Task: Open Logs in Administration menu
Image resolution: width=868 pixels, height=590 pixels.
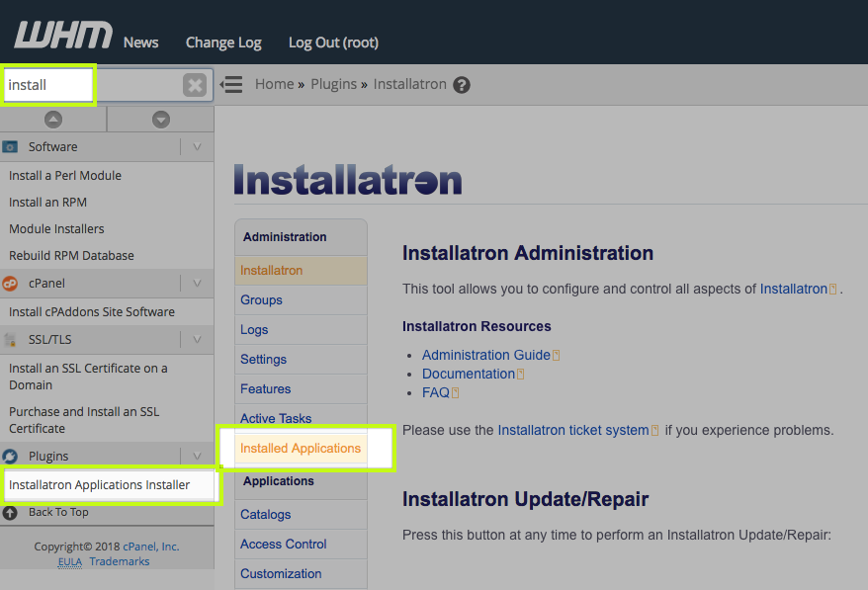Action: pyautogui.click(x=301, y=330)
